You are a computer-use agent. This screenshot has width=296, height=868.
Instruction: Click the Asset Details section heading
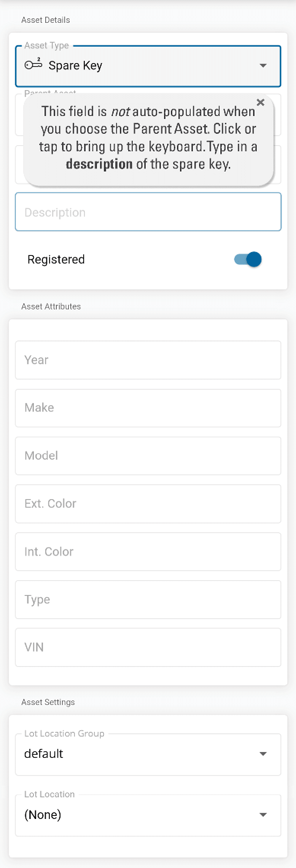[x=46, y=20]
